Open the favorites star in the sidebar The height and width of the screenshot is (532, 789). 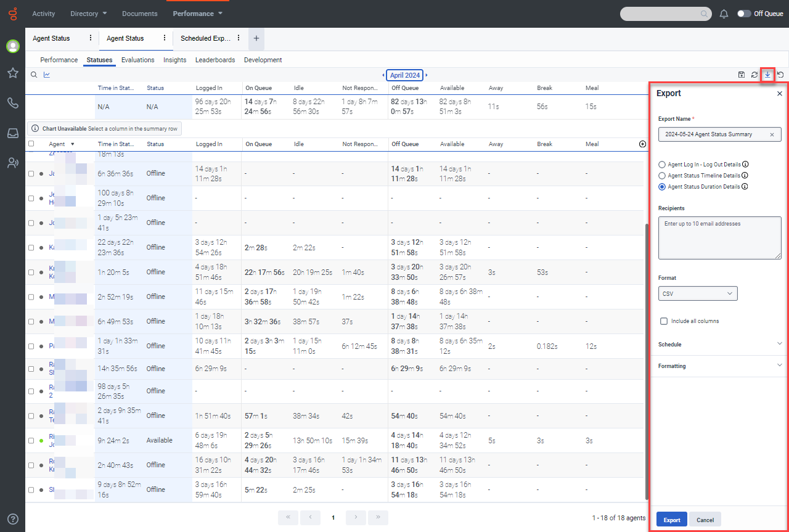coord(12,73)
